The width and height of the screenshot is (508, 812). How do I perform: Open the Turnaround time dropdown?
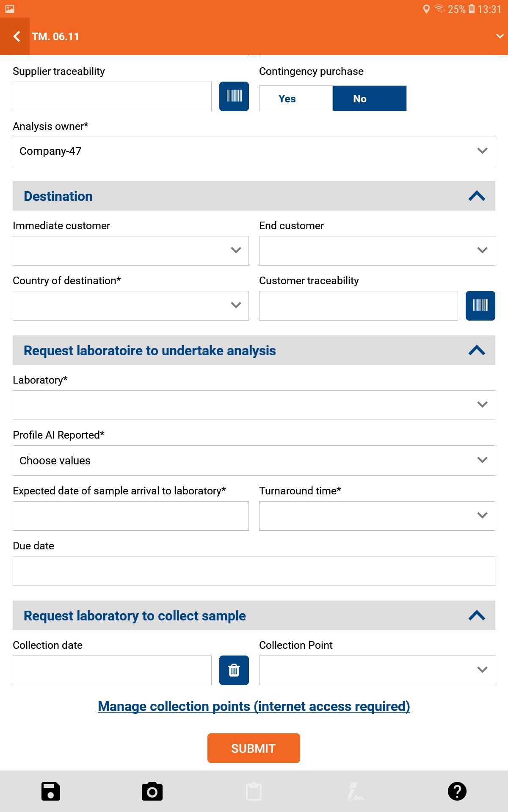377,516
